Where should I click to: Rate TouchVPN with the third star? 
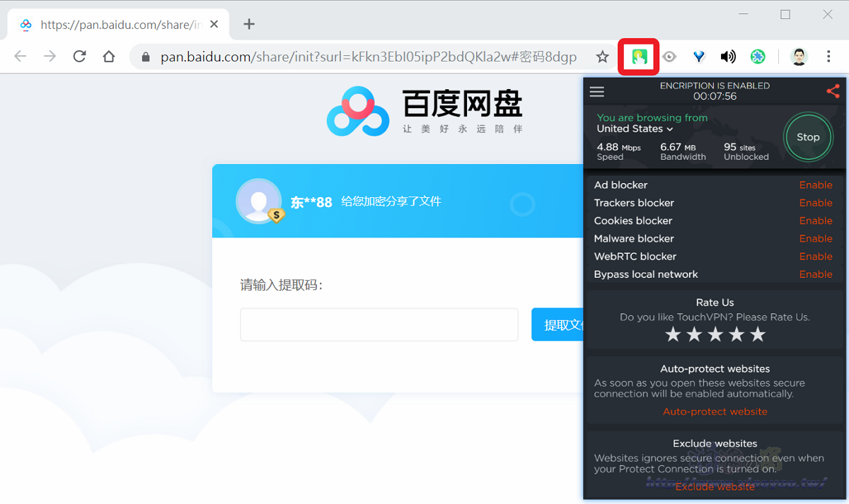(715, 334)
